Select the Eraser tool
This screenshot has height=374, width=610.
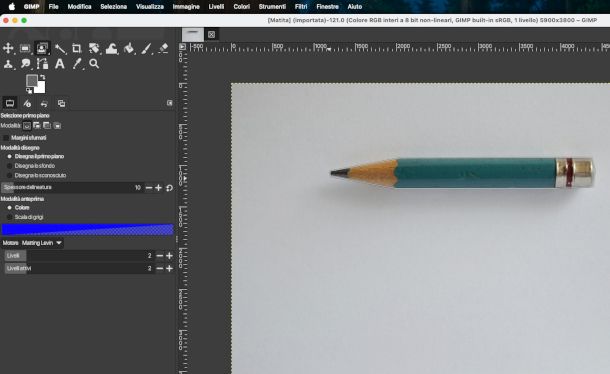coord(163,48)
